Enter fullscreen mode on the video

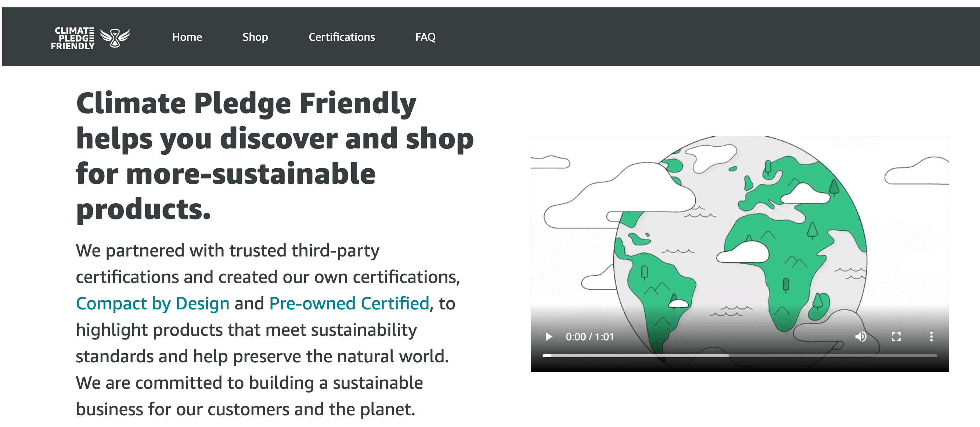pos(896,337)
